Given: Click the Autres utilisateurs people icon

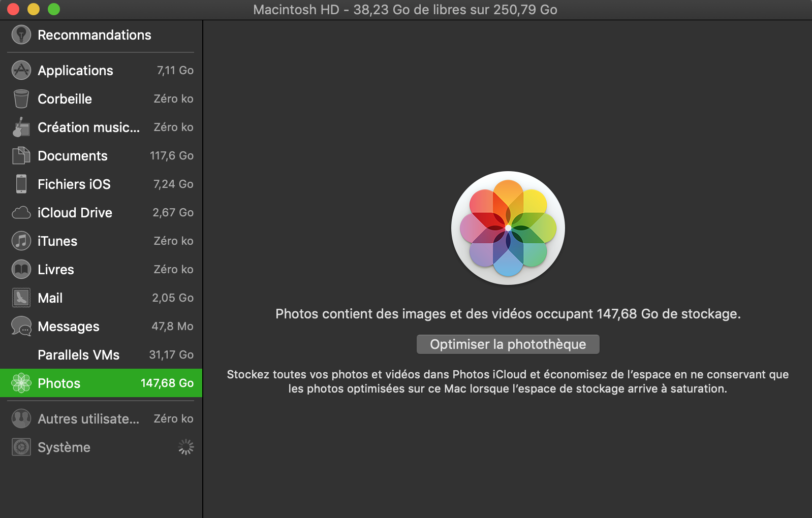Looking at the screenshot, I should pos(21,418).
